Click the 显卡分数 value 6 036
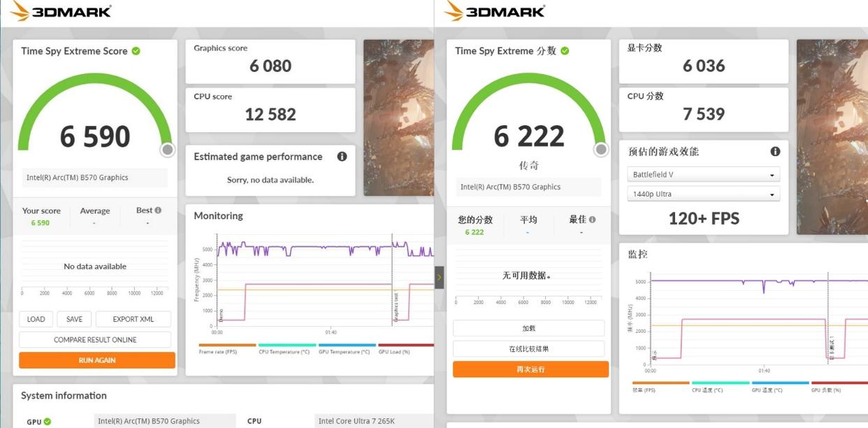Image resolution: width=868 pixels, height=428 pixels. pos(704,66)
